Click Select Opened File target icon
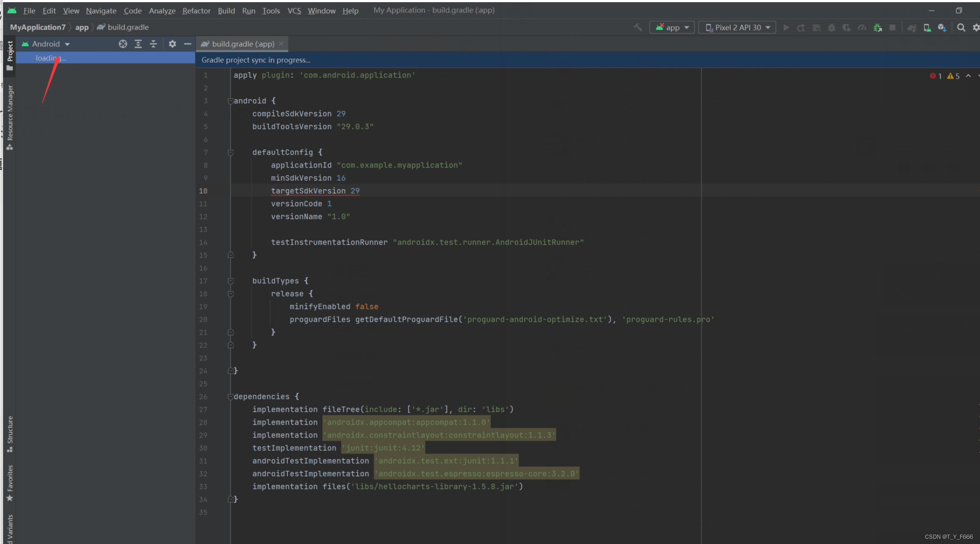The width and height of the screenshot is (980, 544). tap(123, 44)
